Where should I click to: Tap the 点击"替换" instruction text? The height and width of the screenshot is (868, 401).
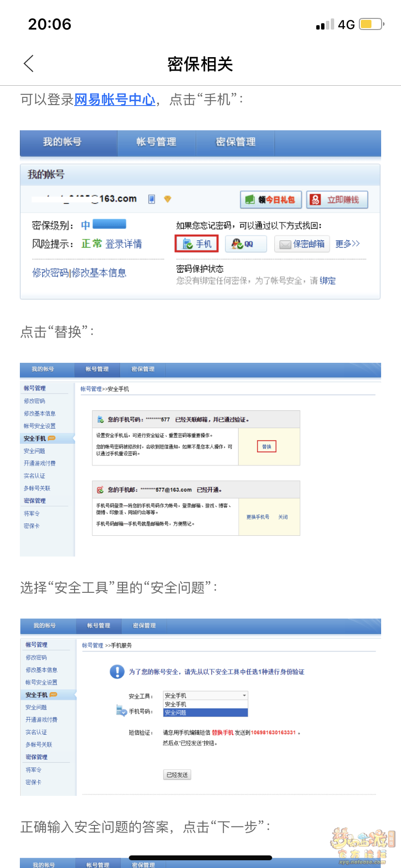(57, 332)
